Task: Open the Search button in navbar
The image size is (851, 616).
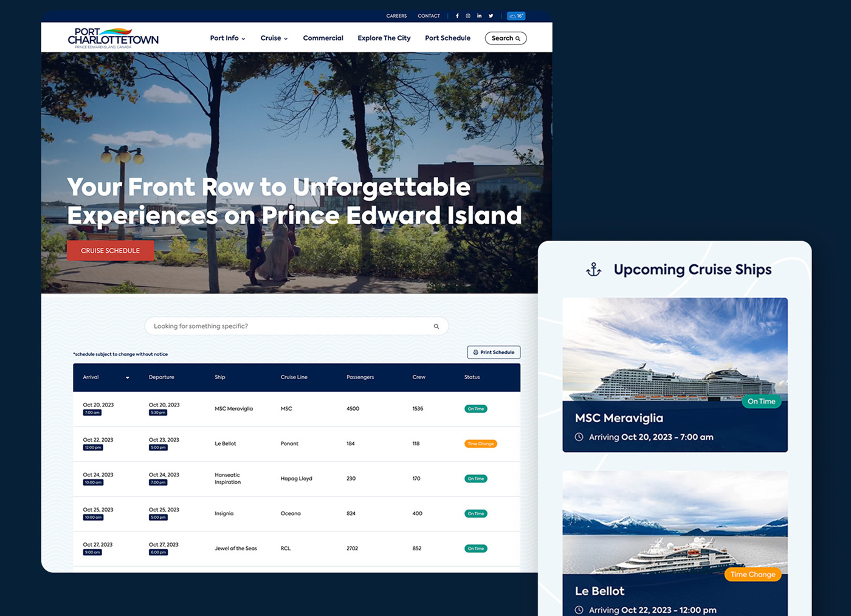Action: coord(505,38)
